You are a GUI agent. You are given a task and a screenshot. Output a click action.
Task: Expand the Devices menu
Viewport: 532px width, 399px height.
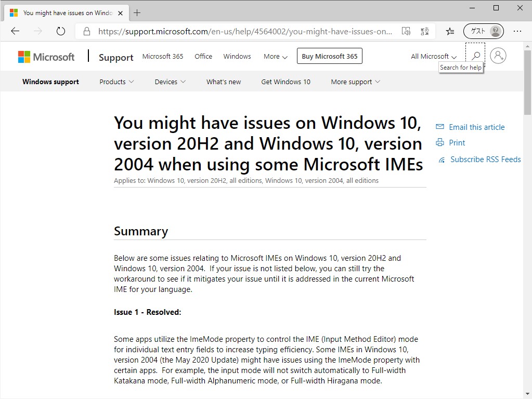pos(171,82)
